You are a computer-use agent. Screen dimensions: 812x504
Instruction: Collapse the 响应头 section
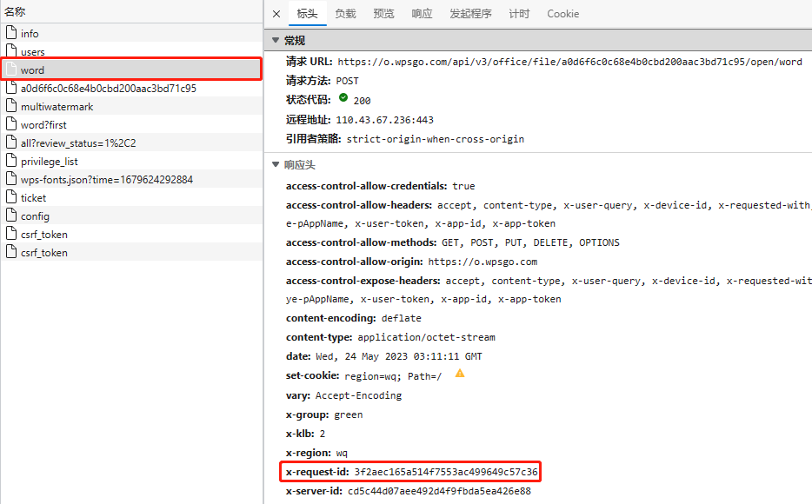tap(276, 164)
